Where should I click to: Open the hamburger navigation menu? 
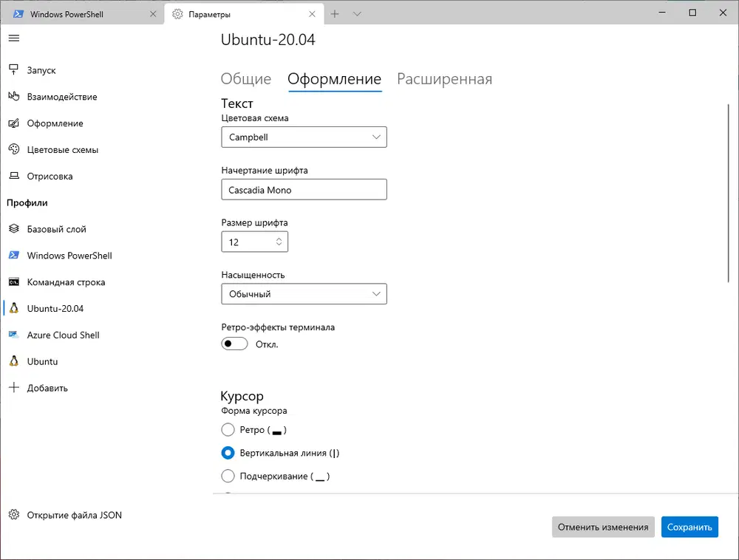(x=13, y=38)
